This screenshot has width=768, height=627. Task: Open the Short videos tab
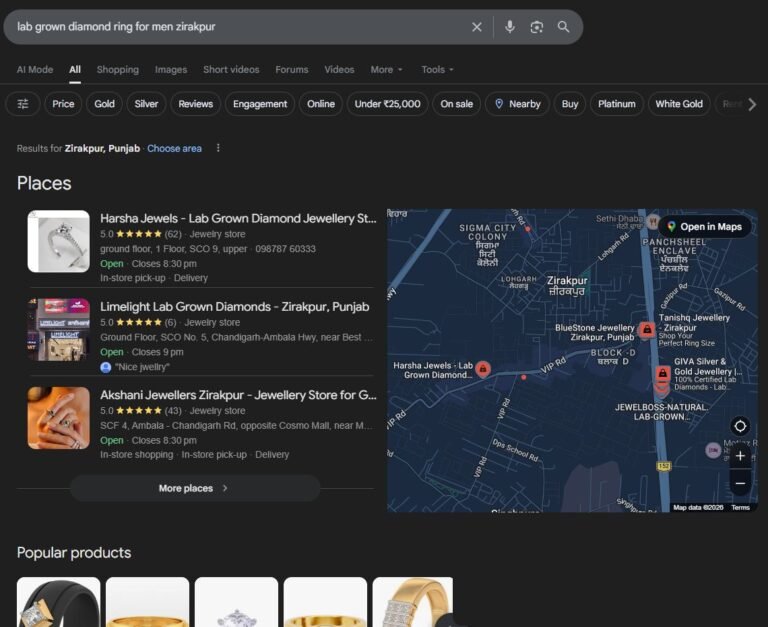[231, 70]
